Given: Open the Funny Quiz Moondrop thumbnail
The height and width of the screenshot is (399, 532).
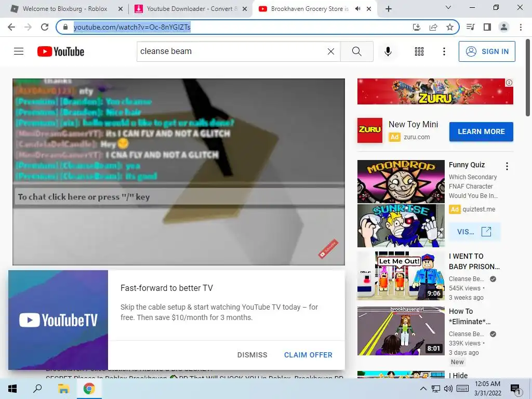Looking at the screenshot, I should pyautogui.click(x=401, y=204).
